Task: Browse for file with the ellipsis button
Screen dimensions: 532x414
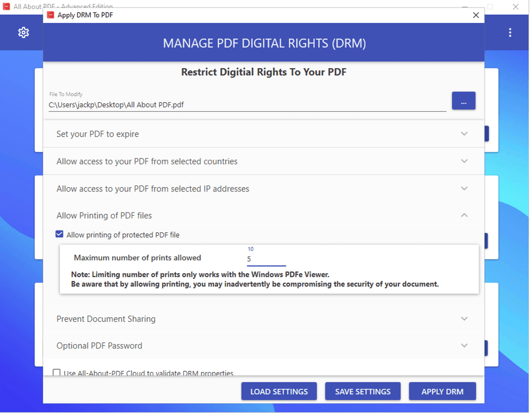Action: tap(463, 101)
